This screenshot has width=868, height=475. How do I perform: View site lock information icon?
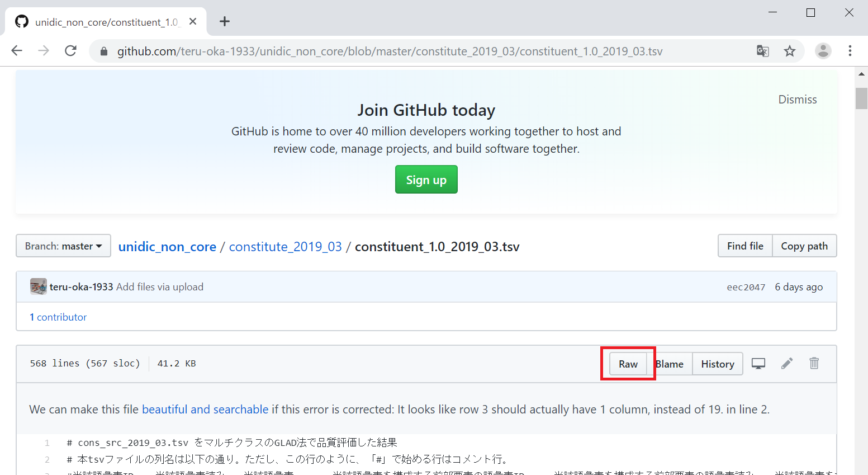point(104,51)
